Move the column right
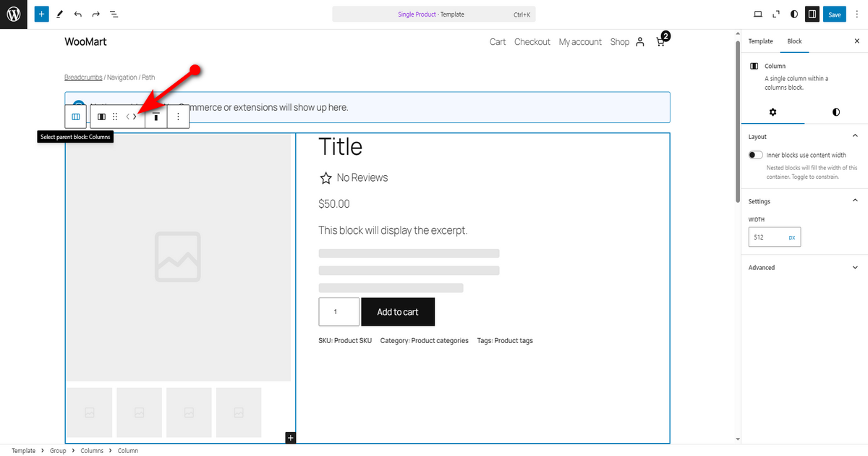Viewport: 868px width, 456px height. 135,117
